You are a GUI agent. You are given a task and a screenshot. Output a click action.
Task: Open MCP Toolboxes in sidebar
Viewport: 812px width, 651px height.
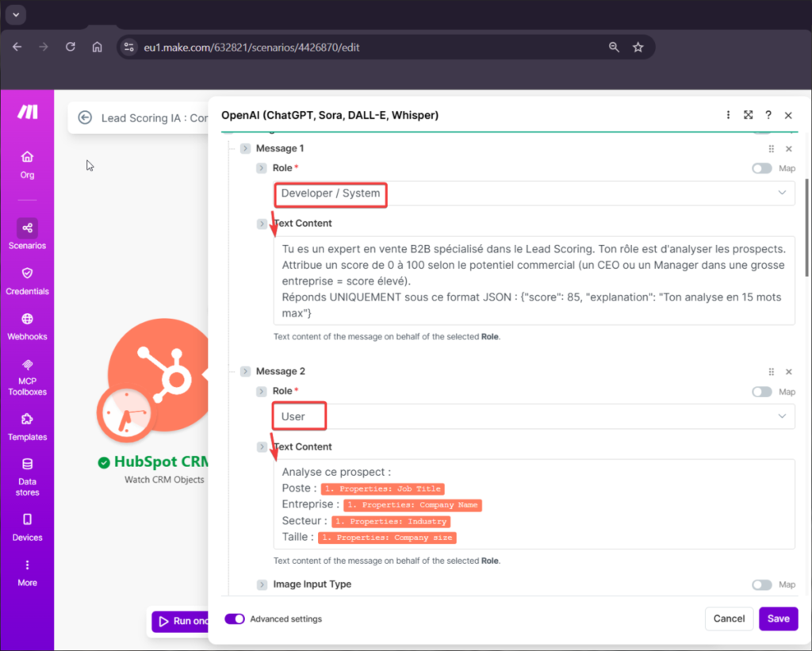point(27,365)
